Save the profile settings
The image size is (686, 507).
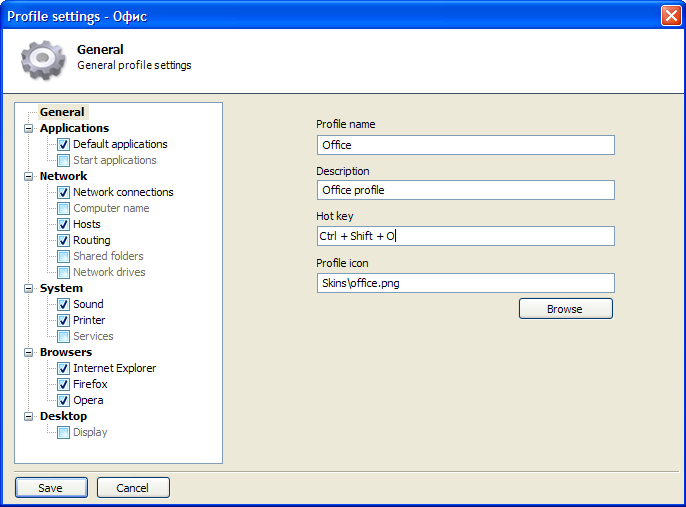pyautogui.click(x=51, y=488)
